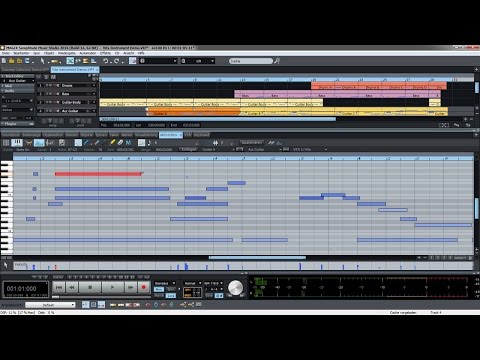Open the Bass track menu arrow

pos(94,94)
